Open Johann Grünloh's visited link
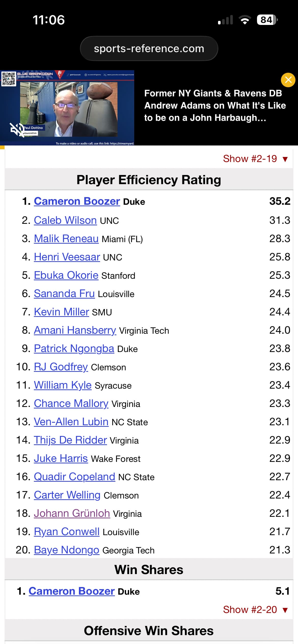Image resolution: width=298 pixels, height=644 pixels. pyautogui.click(x=72, y=513)
